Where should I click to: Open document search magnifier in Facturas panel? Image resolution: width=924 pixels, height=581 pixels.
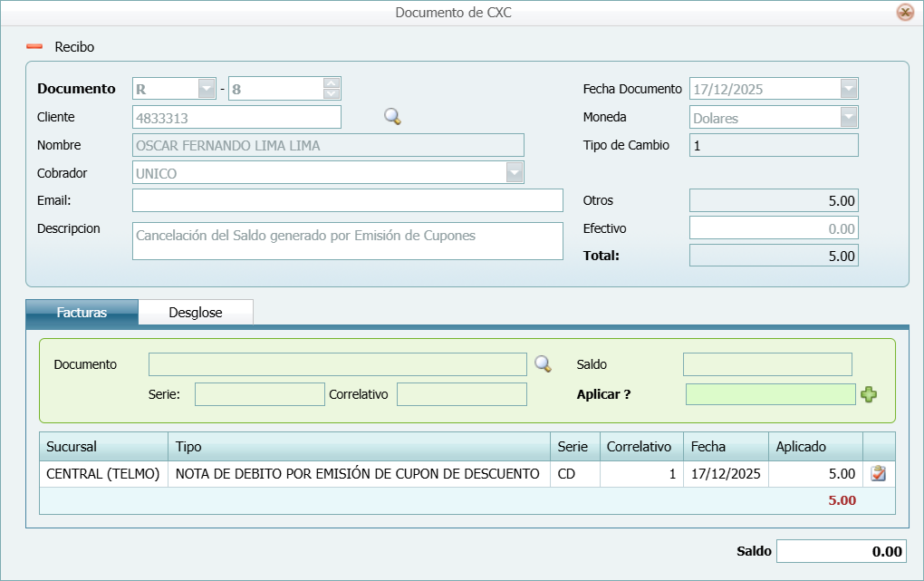pos(540,363)
